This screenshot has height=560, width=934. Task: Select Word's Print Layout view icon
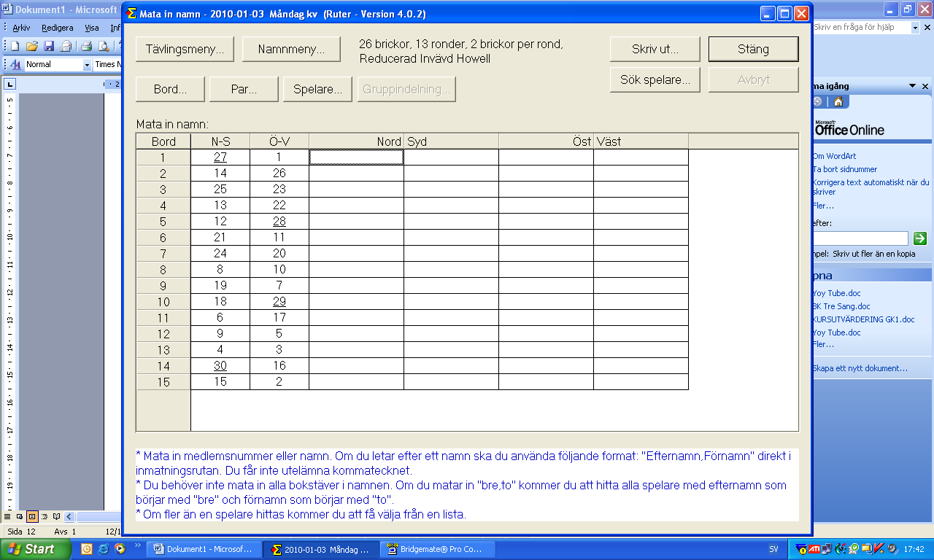tap(32, 516)
